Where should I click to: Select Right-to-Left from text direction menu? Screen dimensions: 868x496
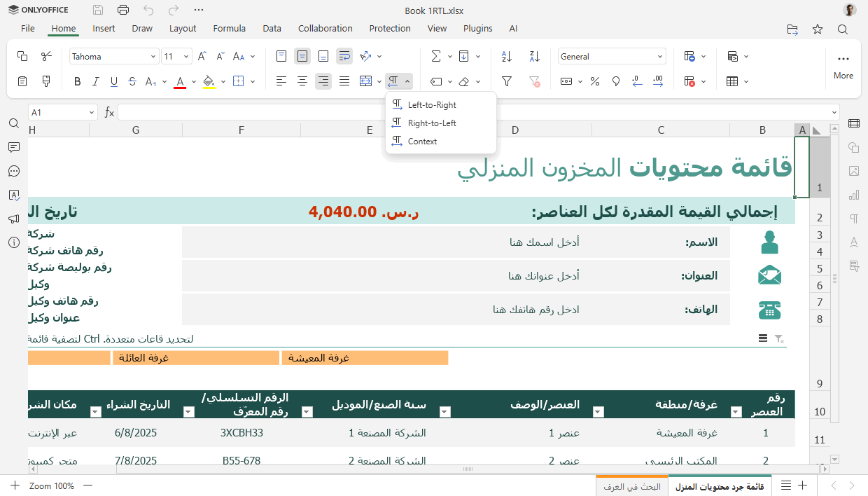[432, 123]
